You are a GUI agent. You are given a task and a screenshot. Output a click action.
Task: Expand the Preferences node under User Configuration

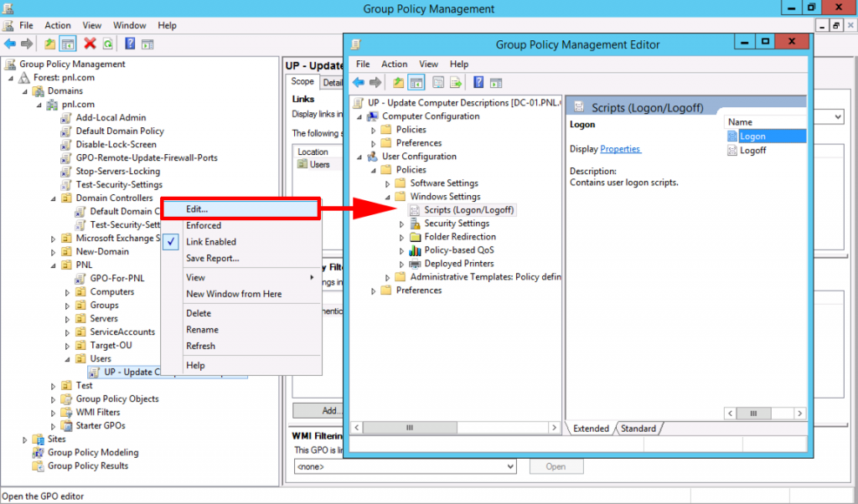tap(373, 290)
